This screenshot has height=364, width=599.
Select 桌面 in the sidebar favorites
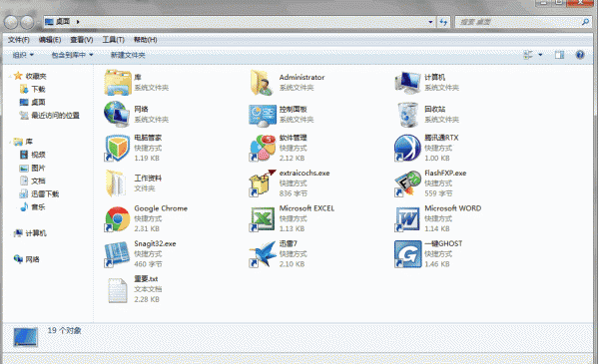click(x=38, y=103)
